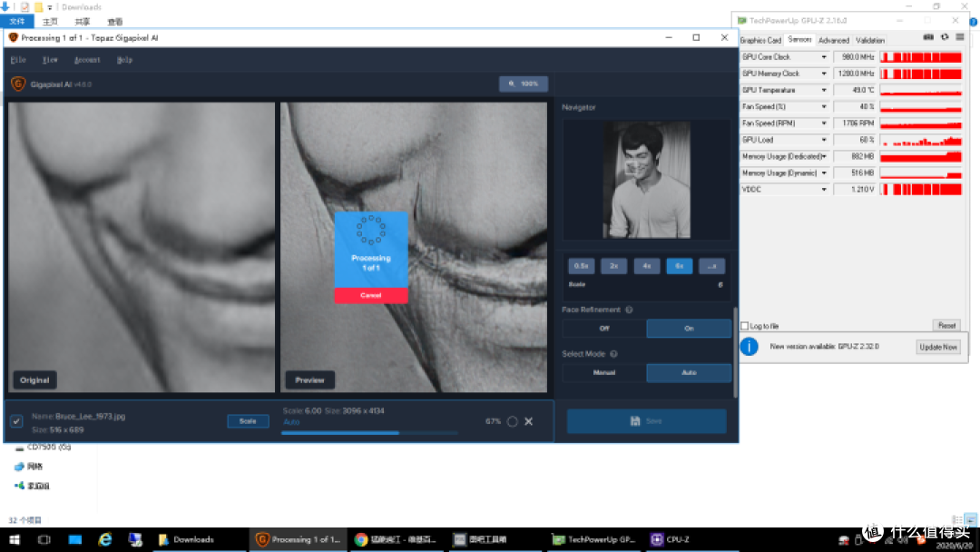Click the GPU-Z Update Now button

pos(938,347)
